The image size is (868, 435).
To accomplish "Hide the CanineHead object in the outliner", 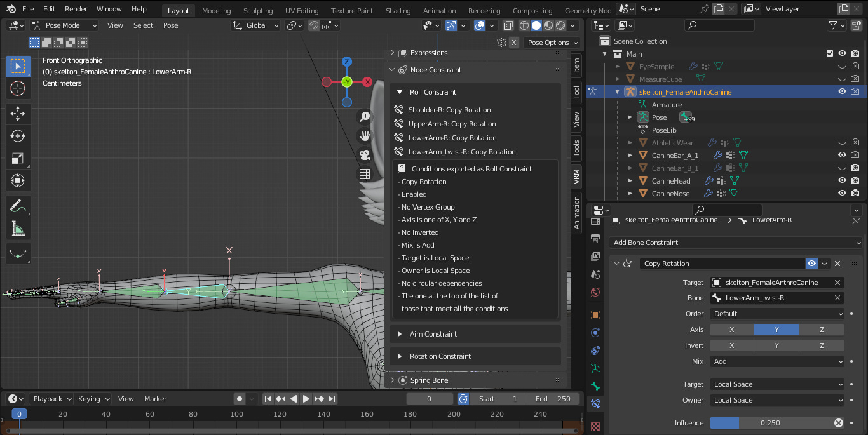I will pyautogui.click(x=842, y=181).
